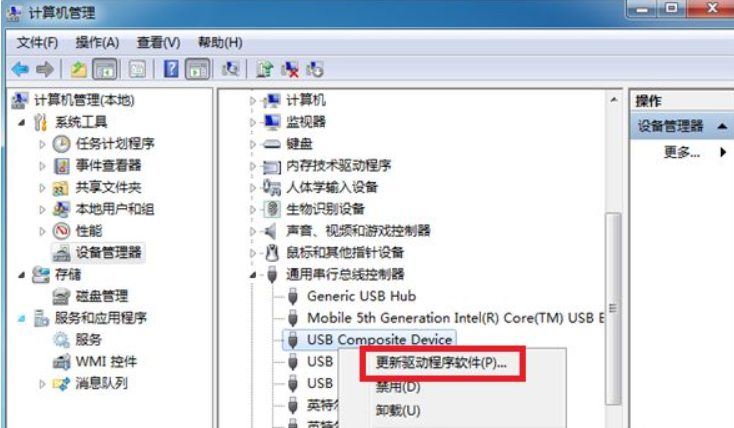The image size is (734, 428).
Task: Click the Forward arrow in toolbar
Action: pyautogui.click(x=44, y=69)
